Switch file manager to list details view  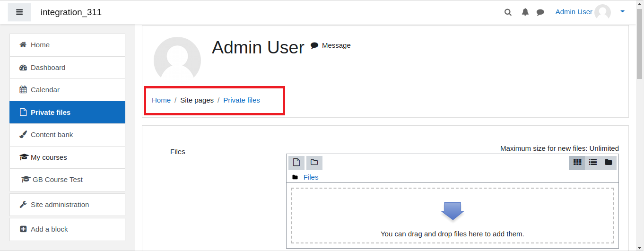tap(593, 163)
